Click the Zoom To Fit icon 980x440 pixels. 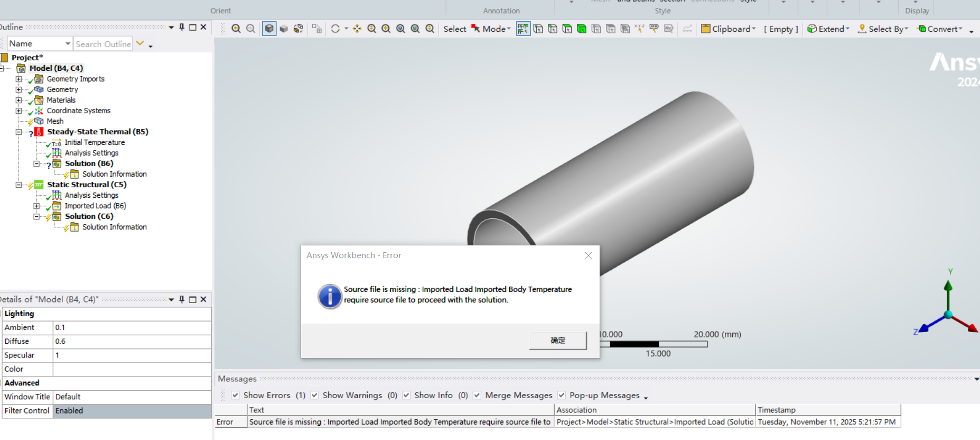point(401,29)
